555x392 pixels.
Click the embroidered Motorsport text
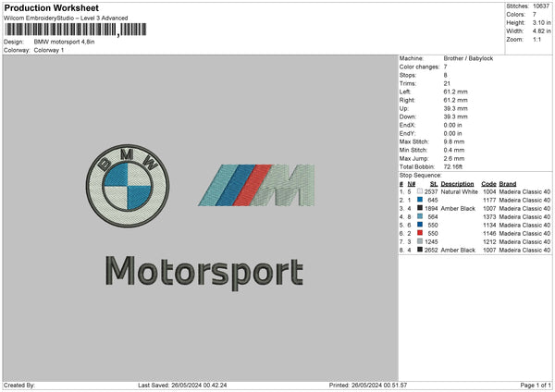201,270
